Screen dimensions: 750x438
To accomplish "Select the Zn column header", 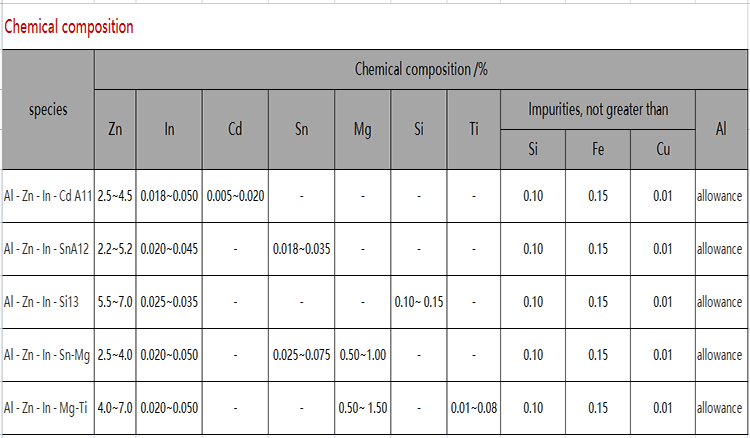I will [115, 129].
